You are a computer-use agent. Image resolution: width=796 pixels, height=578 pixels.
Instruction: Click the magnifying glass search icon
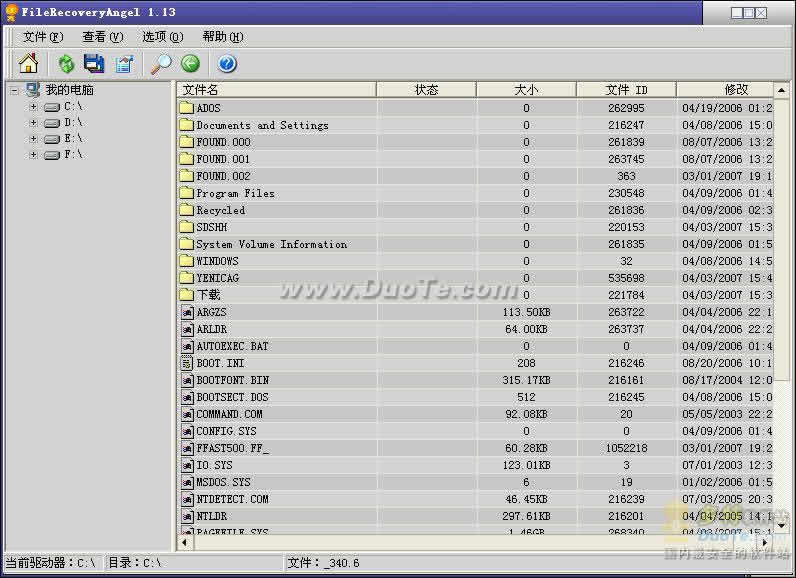161,64
